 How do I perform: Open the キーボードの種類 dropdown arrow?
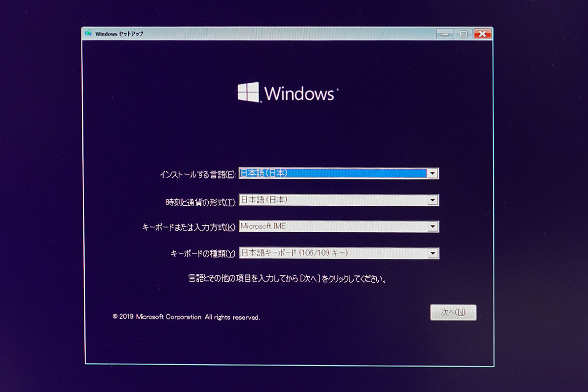tap(432, 253)
